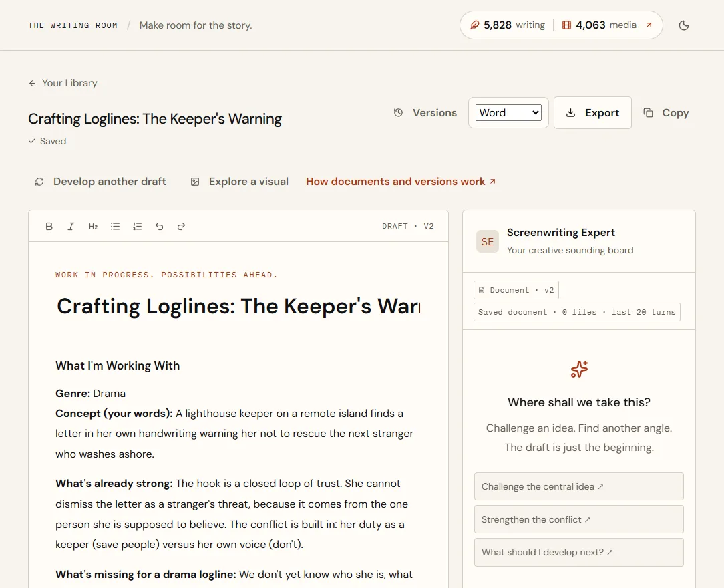This screenshot has width=724, height=588.
Task: Click the Versions clock icon
Action: pos(399,113)
